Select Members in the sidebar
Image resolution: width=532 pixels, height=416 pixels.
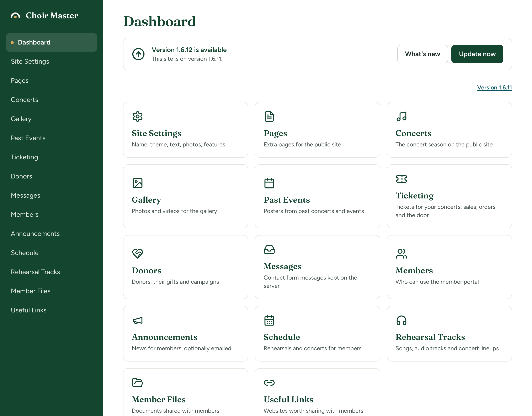coord(51,215)
